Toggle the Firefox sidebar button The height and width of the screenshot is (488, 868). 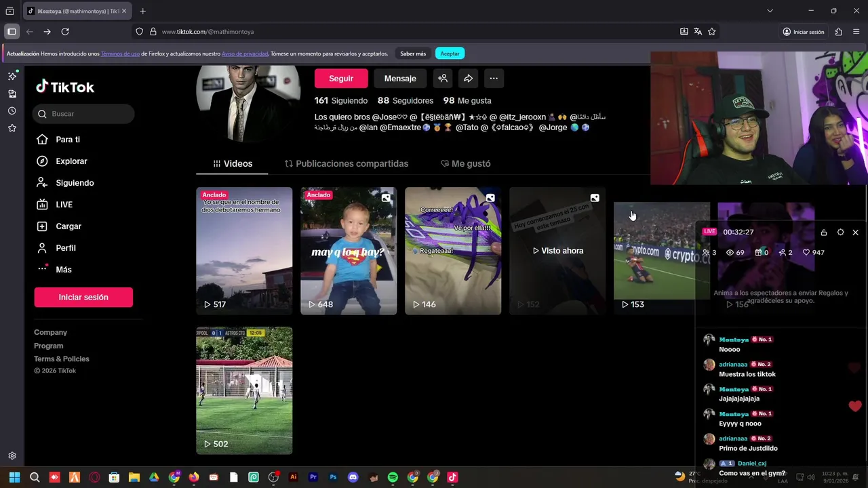click(12, 31)
